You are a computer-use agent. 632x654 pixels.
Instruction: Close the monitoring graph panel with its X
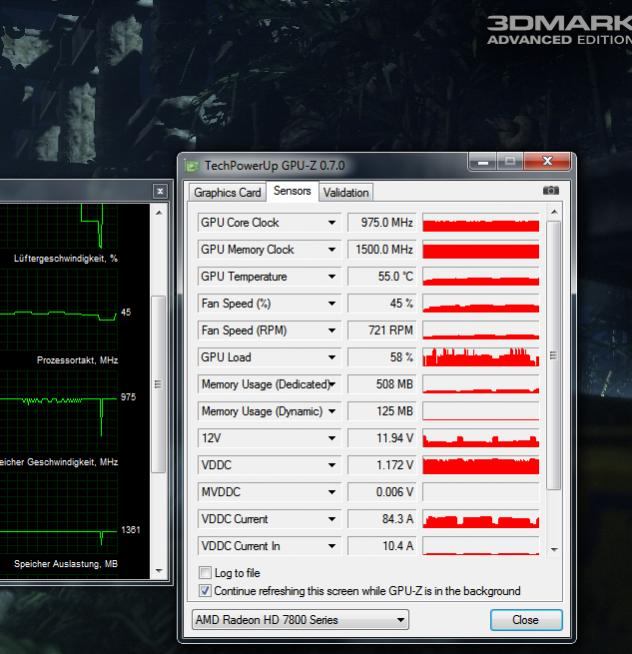160,191
